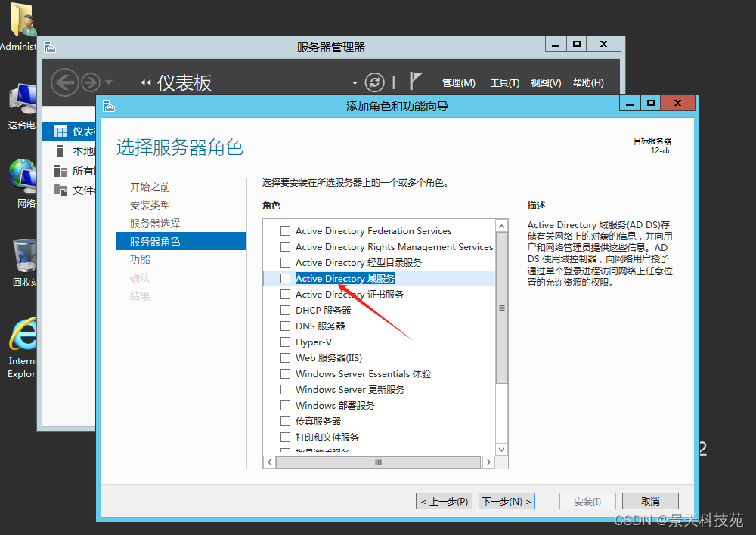Check Windows 部署服务 role

click(286, 405)
